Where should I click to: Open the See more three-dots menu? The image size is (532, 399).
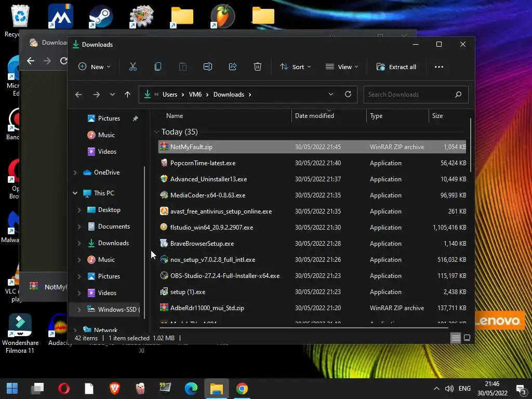pos(438,67)
